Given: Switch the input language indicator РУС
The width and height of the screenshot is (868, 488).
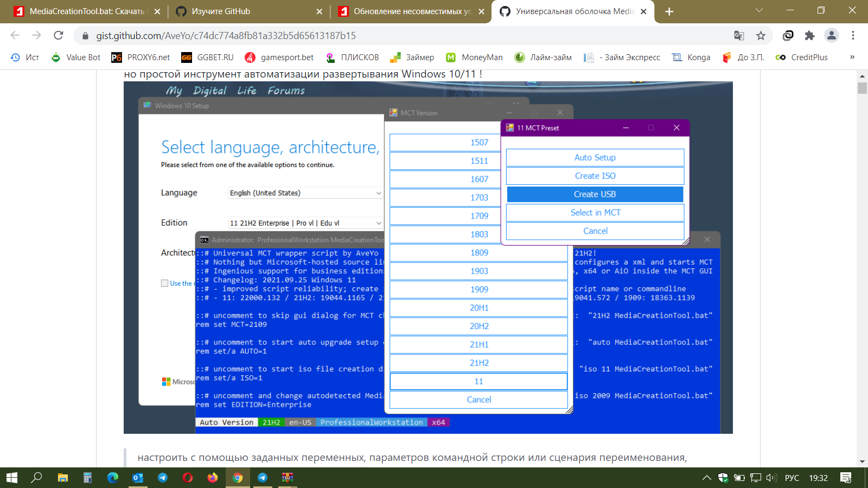Looking at the screenshot, I should [792, 478].
